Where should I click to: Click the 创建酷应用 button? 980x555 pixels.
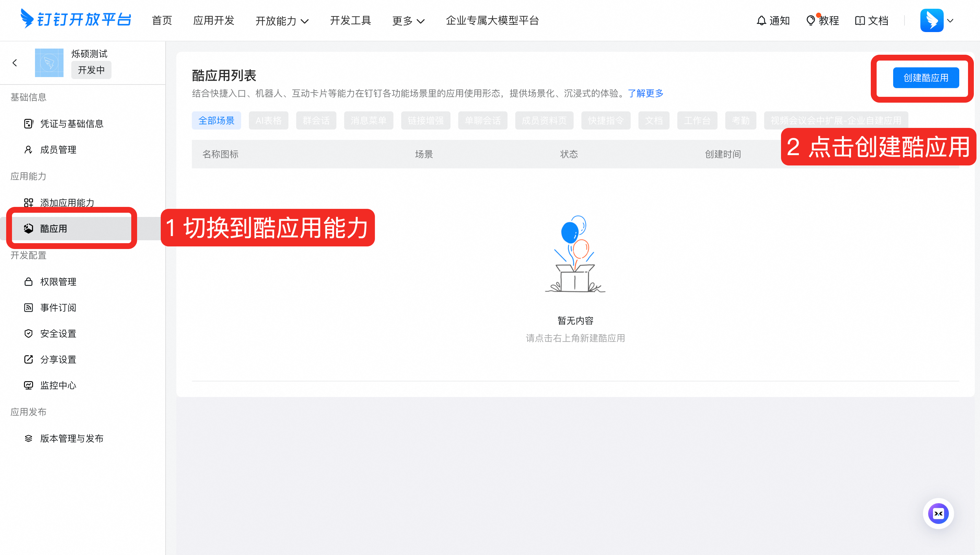pyautogui.click(x=926, y=78)
